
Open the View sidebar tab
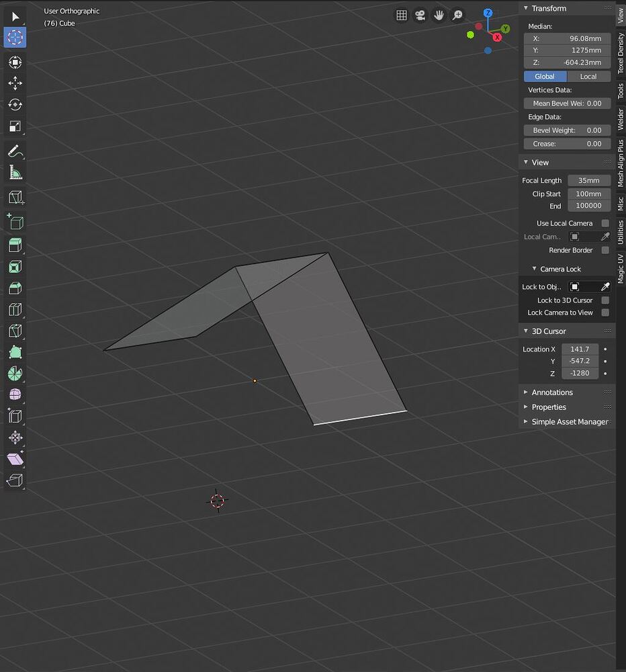pos(621,15)
